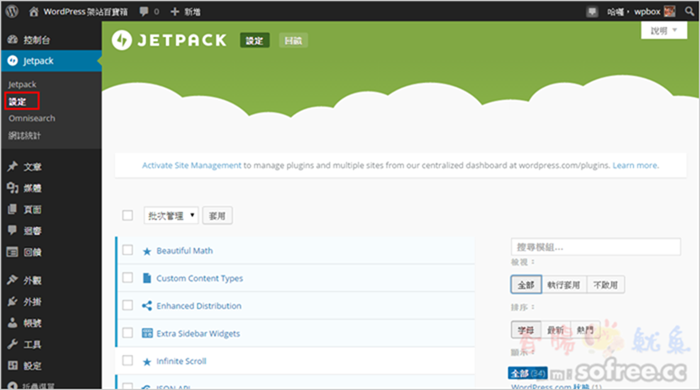Screen dimensions: 700x390
Task: Open the site stats (網誌統計) submenu item
Action: click(x=25, y=135)
